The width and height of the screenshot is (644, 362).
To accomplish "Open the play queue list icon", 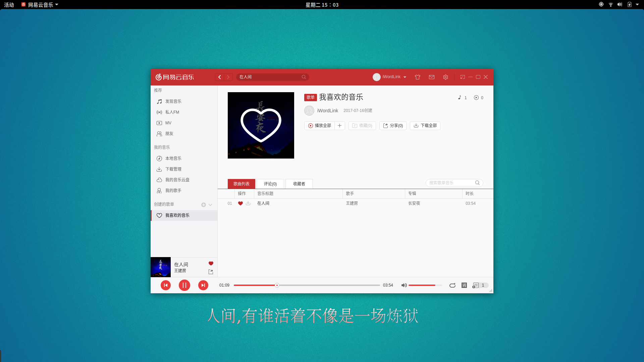I will pos(475,285).
